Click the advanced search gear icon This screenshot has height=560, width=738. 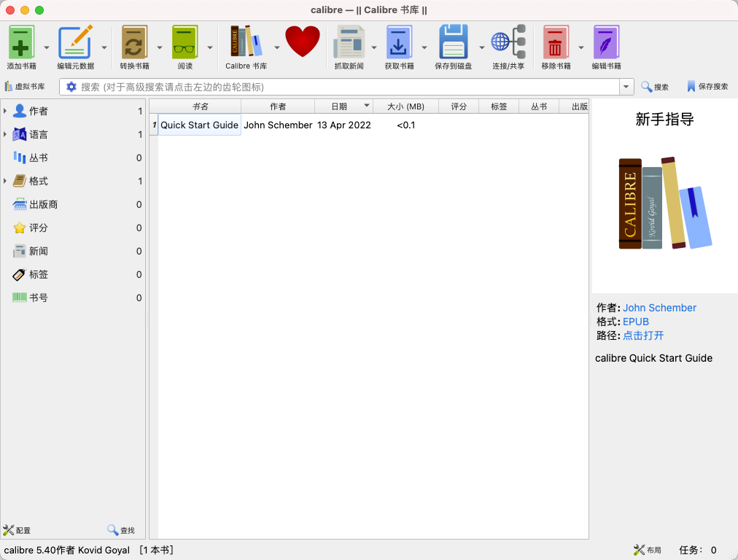pos(71,87)
